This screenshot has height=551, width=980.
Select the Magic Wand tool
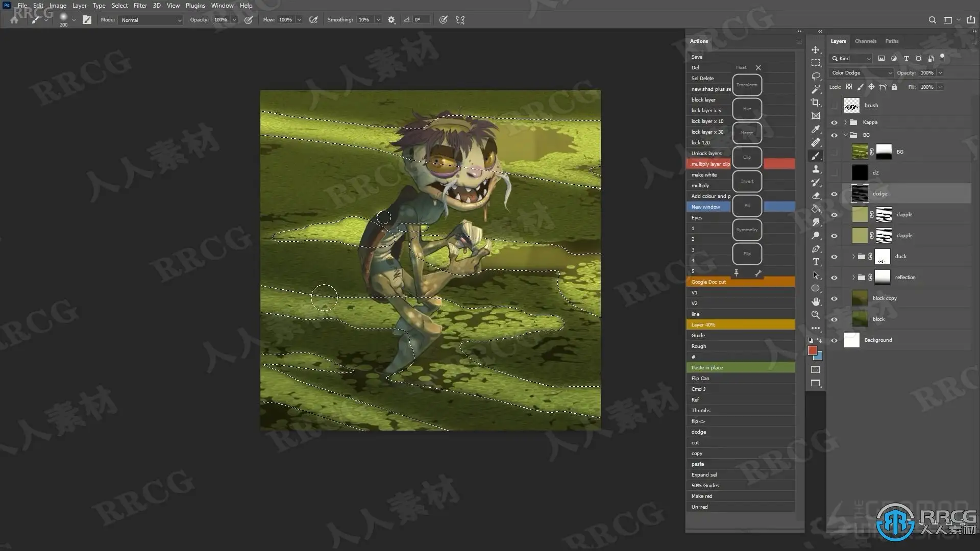(816, 89)
